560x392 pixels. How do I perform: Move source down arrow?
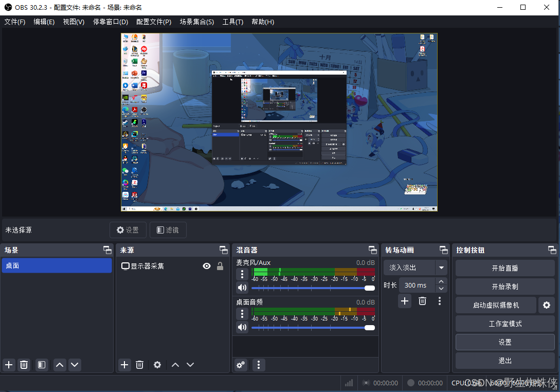(190, 365)
